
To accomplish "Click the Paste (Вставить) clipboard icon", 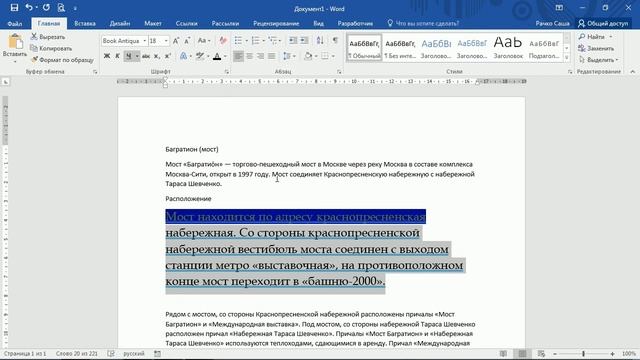I will [x=15, y=42].
